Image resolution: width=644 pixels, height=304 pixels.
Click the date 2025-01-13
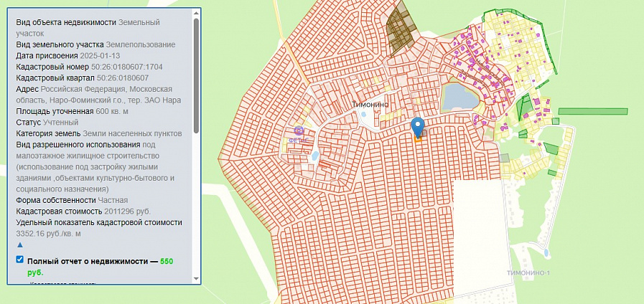100,56
